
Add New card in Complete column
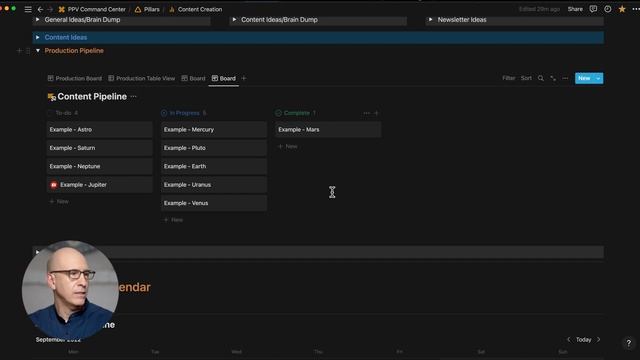pos(288,146)
